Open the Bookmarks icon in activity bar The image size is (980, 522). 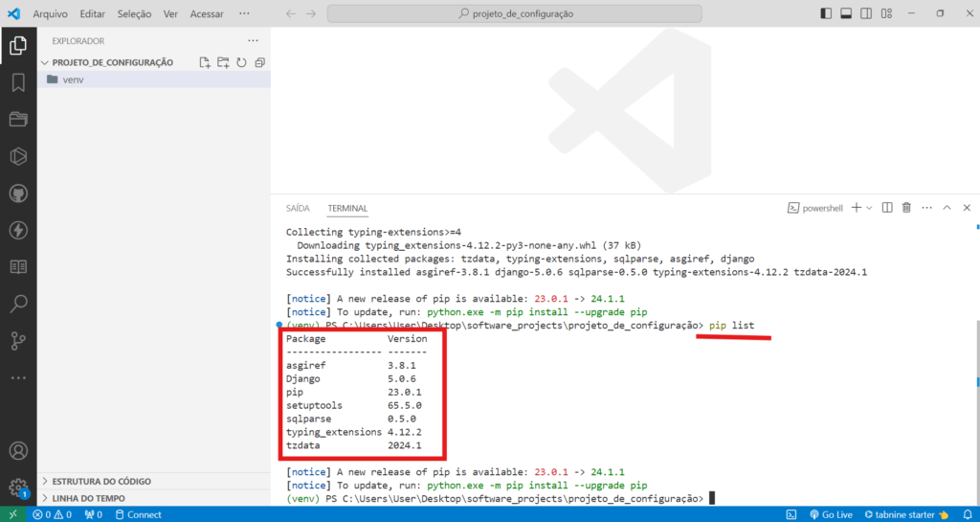click(x=18, y=82)
